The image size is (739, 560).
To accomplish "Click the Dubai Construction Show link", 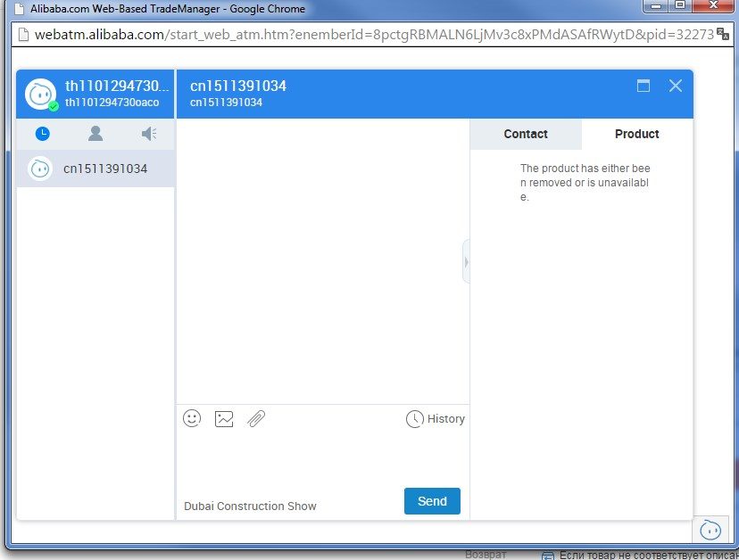I will point(250,506).
